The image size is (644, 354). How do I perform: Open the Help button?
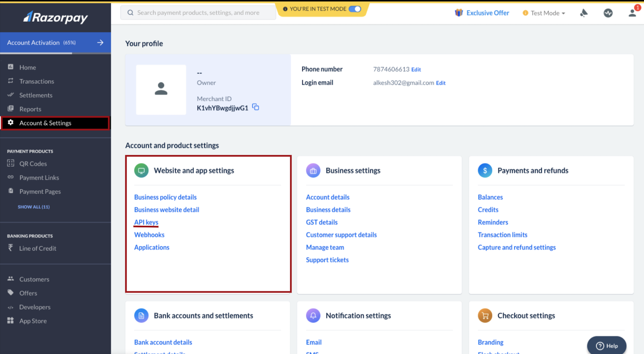pyautogui.click(x=607, y=345)
